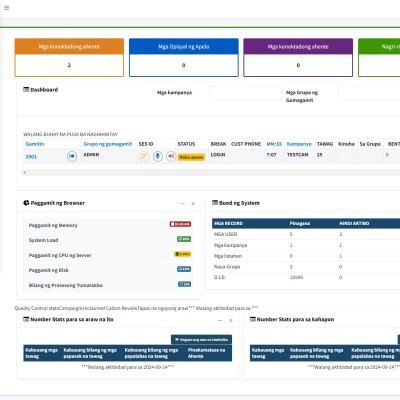Click the Number Stats para sa kahapon icon

253,319
